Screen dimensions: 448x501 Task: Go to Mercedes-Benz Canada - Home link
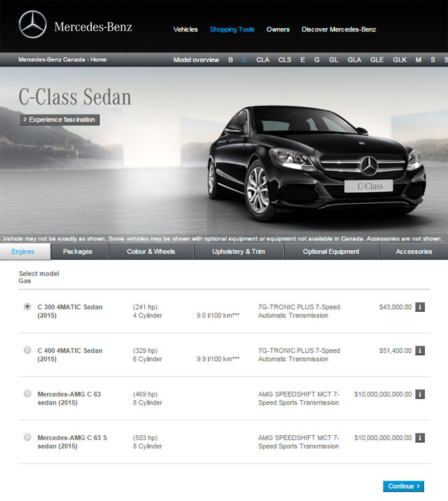pos(62,60)
